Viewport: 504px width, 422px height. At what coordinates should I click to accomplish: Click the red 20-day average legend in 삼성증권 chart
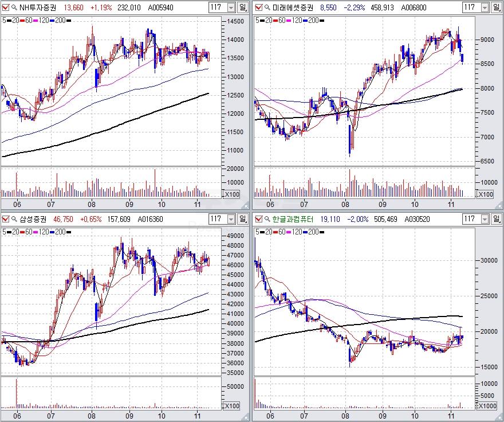[19, 231]
